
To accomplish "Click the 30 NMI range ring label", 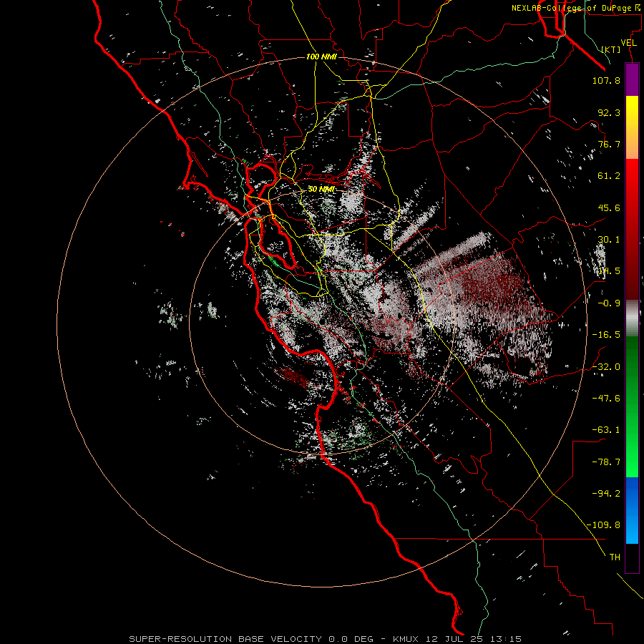I will click(321, 189).
